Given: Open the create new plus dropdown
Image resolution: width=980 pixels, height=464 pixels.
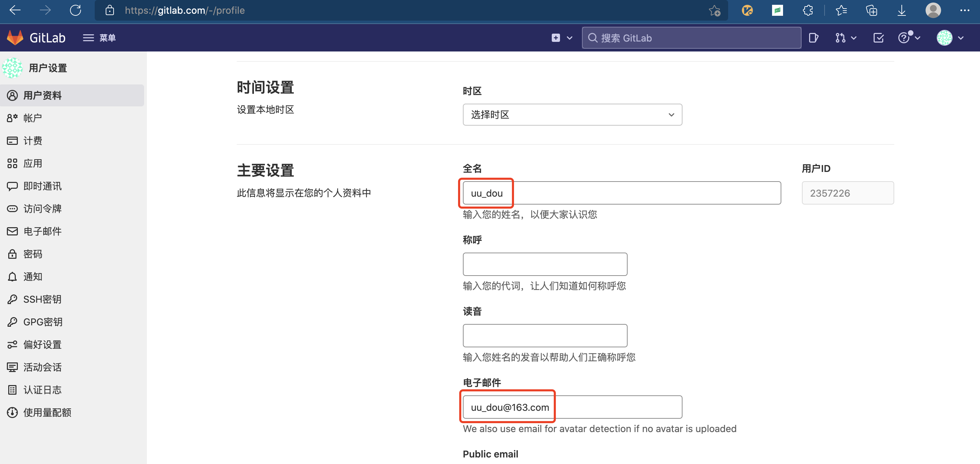Looking at the screenshot, I should (561, 38).
